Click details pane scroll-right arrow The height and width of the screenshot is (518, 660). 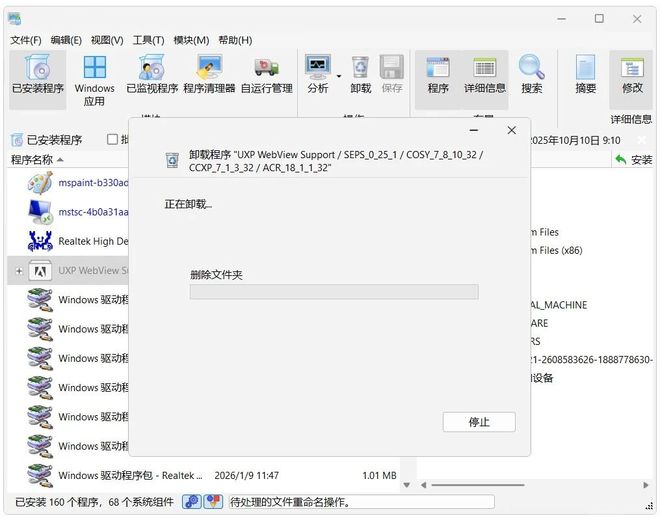click(646, 485)
